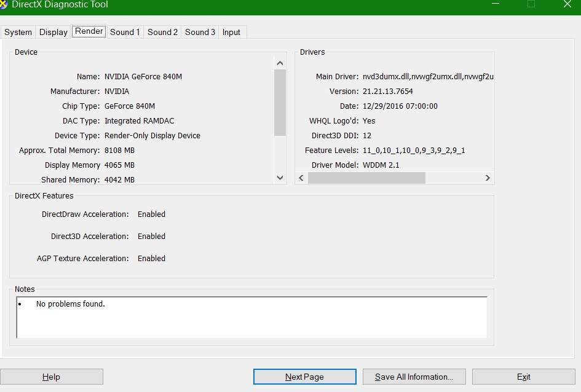The image size is (581, 392).
Task: Click inside the Notes text box
Action: coord(252,317)
